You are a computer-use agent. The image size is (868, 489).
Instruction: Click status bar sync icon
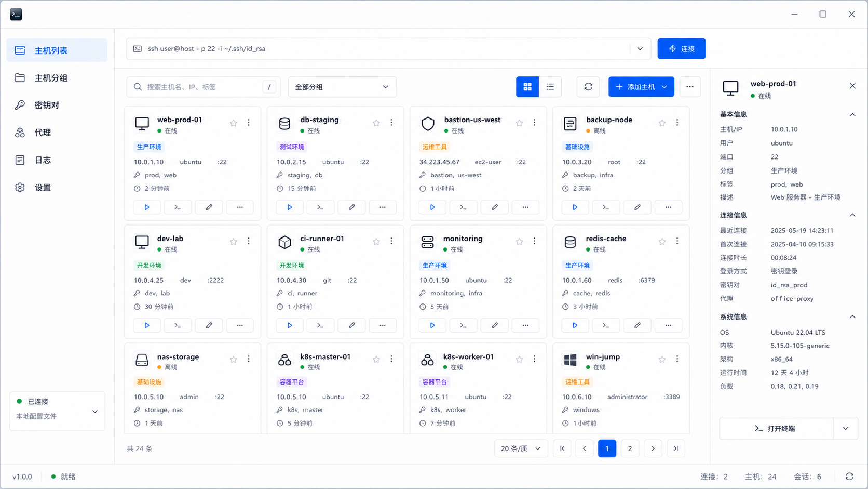tap(849, 477)
